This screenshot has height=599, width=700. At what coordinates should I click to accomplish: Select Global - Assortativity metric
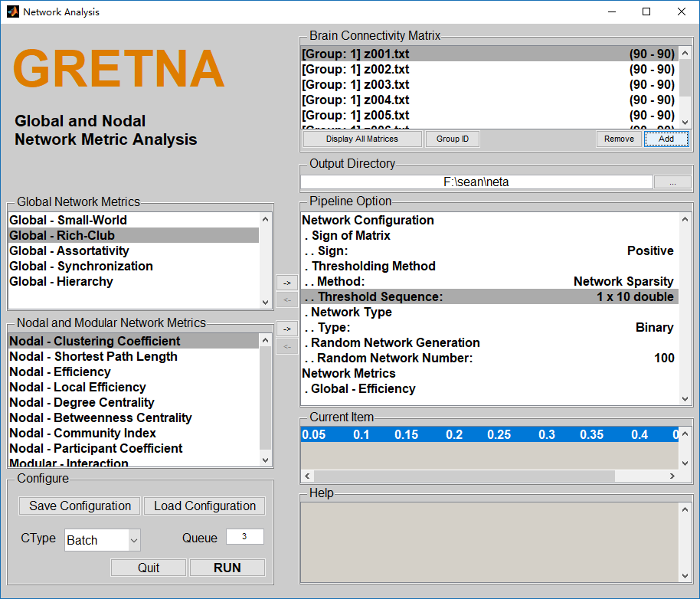pos(133,250)
